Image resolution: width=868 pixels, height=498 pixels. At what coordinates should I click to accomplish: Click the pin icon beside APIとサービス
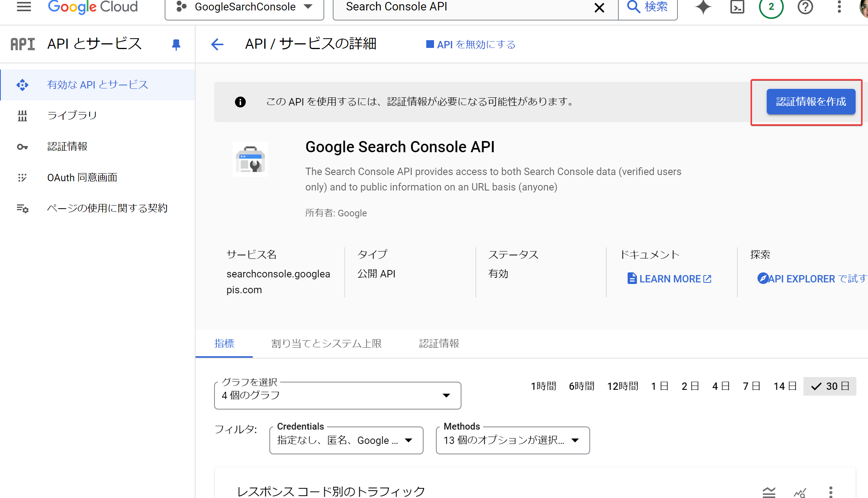(x=176, y=45)
